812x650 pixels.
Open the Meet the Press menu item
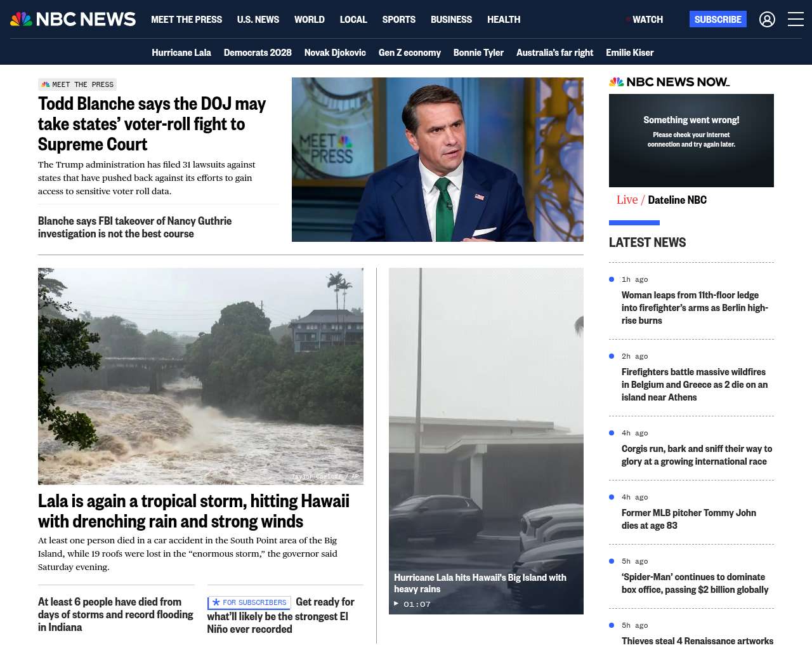187,20
